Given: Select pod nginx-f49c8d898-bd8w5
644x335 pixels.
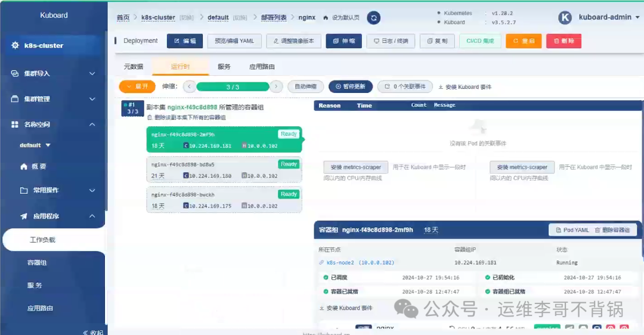Looking at the screenshot, I should [224, 169].
